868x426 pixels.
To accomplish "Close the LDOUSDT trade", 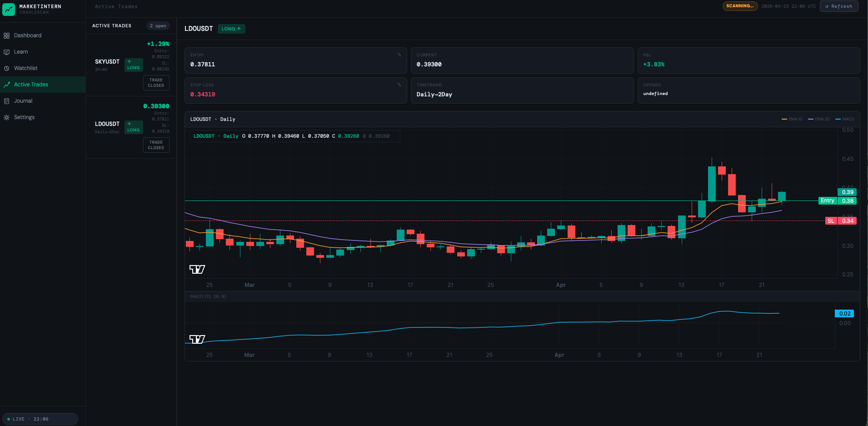I will click(x=156, y=145).
